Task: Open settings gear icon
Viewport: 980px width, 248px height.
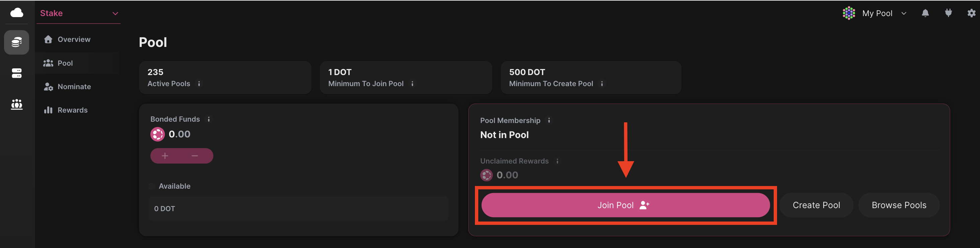Action: (x=971, y=13)
